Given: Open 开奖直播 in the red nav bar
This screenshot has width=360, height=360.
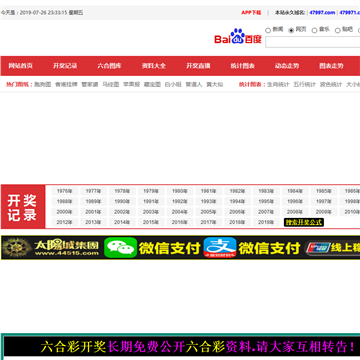Looking at the screenshot, I should pyautogui.click(x=198, y=66).
